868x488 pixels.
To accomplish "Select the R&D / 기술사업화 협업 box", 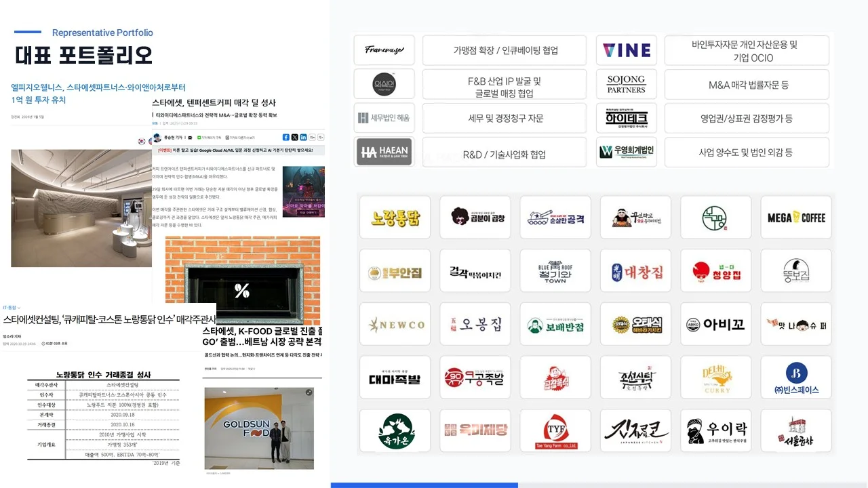I will pyautogui.click(x=505, y=152).
